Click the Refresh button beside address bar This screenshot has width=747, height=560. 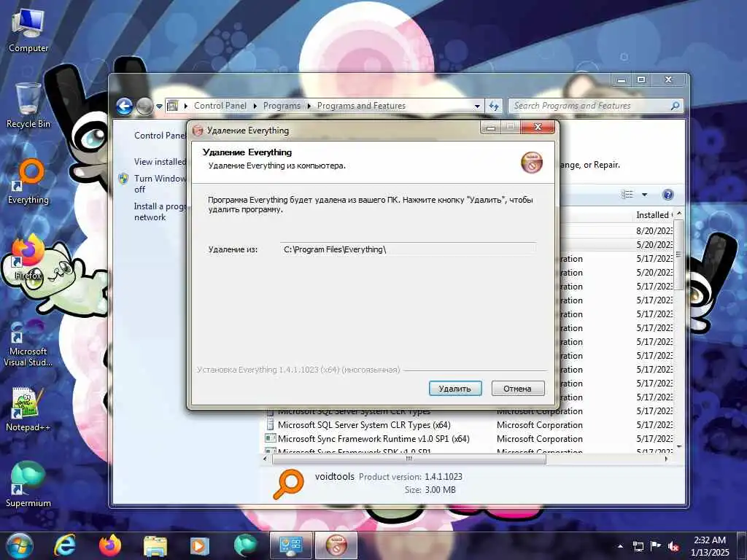tap(494, 106)
